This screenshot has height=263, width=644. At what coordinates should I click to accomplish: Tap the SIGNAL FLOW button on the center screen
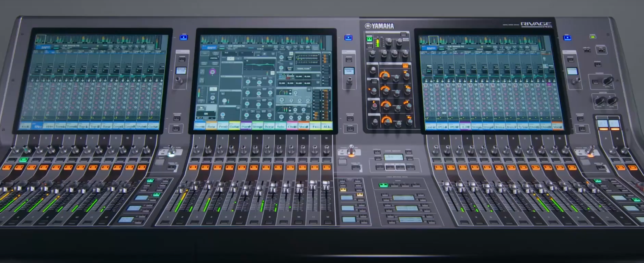click(303, 69)
